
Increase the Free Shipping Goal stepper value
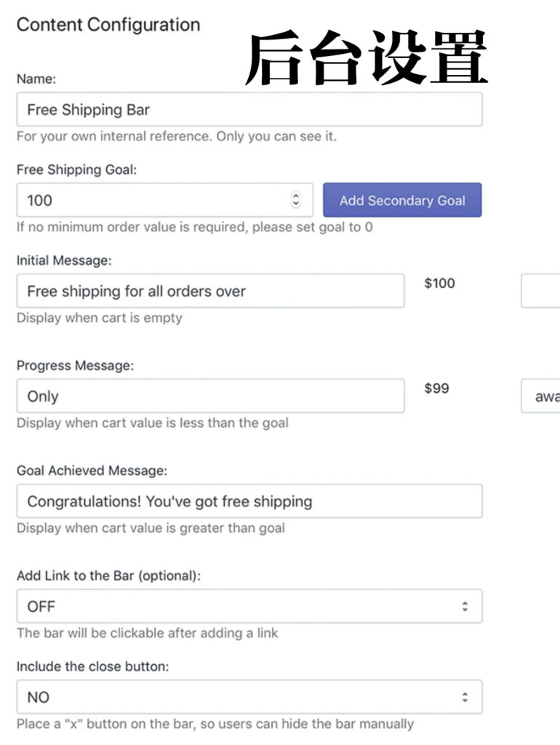click(x=296, y=196)
